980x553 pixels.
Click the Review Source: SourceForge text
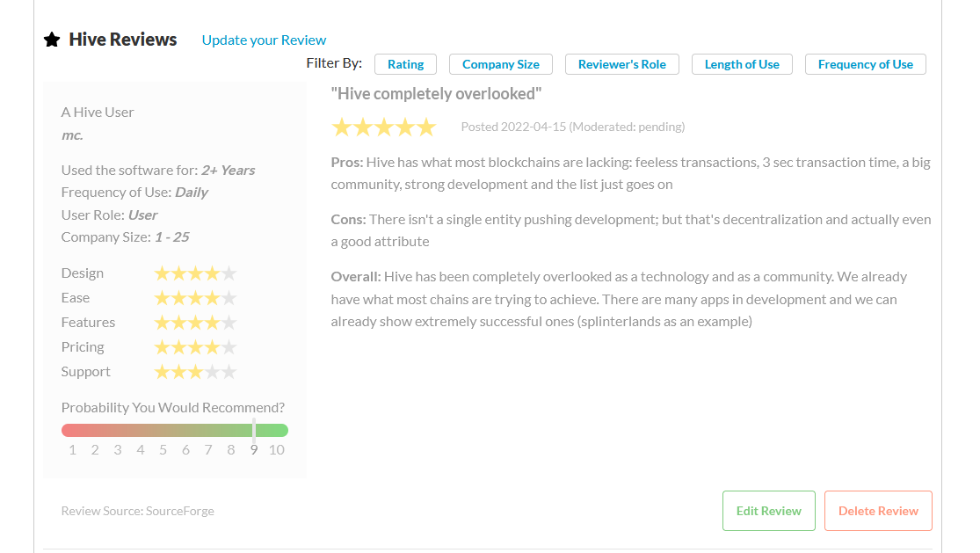pyautogui.click(x=137, y=511)
